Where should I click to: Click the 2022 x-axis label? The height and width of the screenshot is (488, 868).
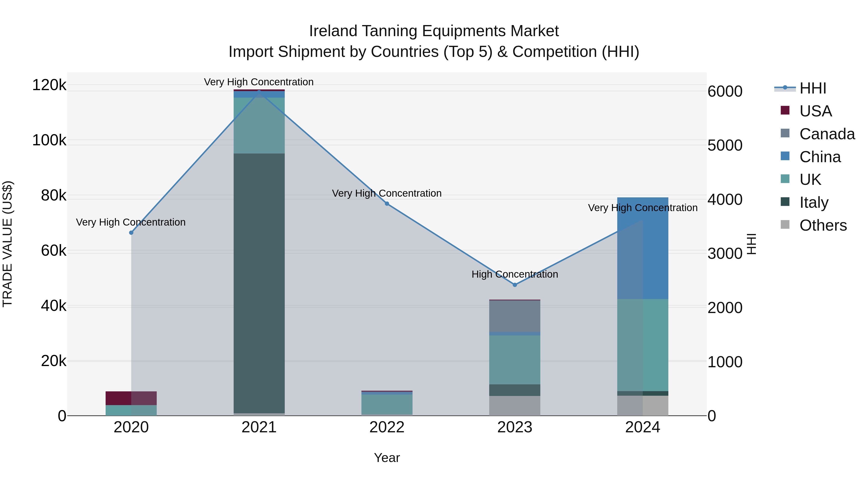coord(387,427)
